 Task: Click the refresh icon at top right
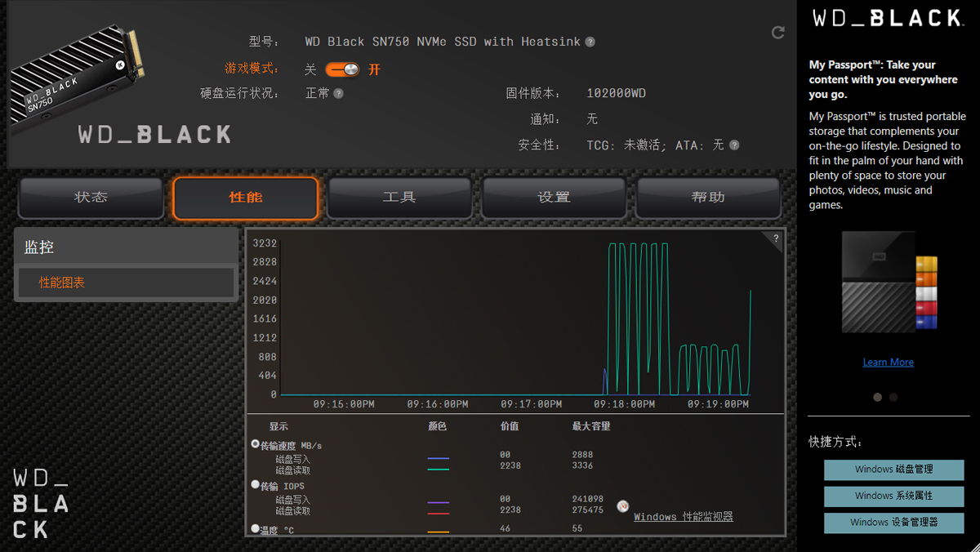777,33
